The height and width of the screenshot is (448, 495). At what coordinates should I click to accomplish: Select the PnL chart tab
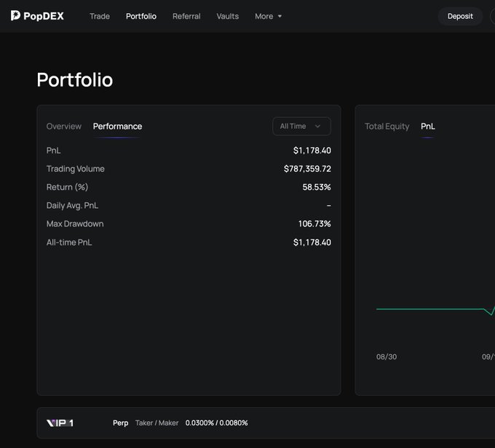pos(428,127)
